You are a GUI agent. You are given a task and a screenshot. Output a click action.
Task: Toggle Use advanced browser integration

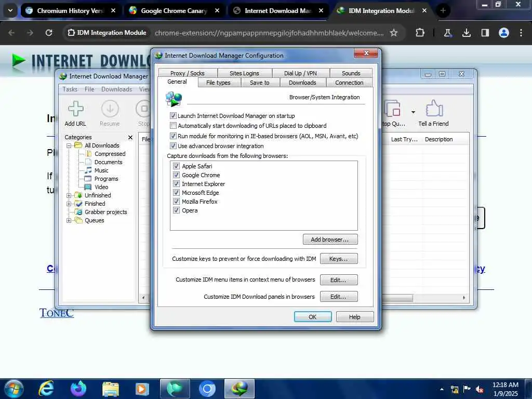(x=173, y=146)
